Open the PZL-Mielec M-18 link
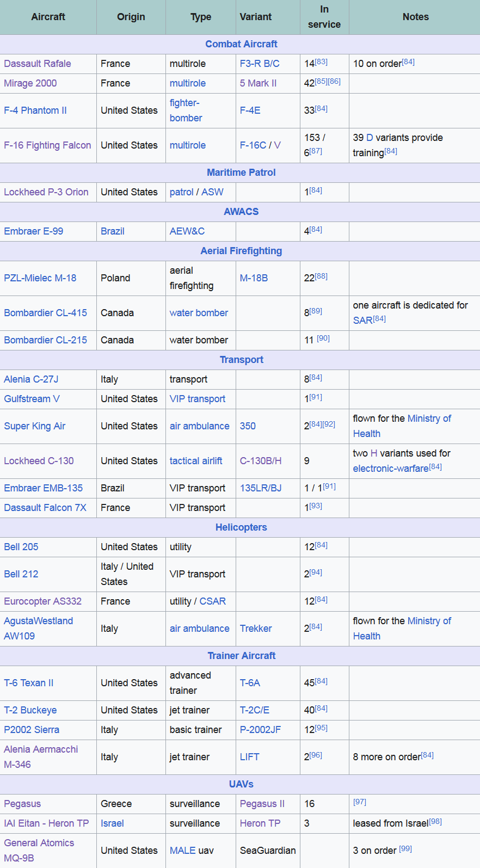This screenshot has height=868, width=480. click(40, 278)
